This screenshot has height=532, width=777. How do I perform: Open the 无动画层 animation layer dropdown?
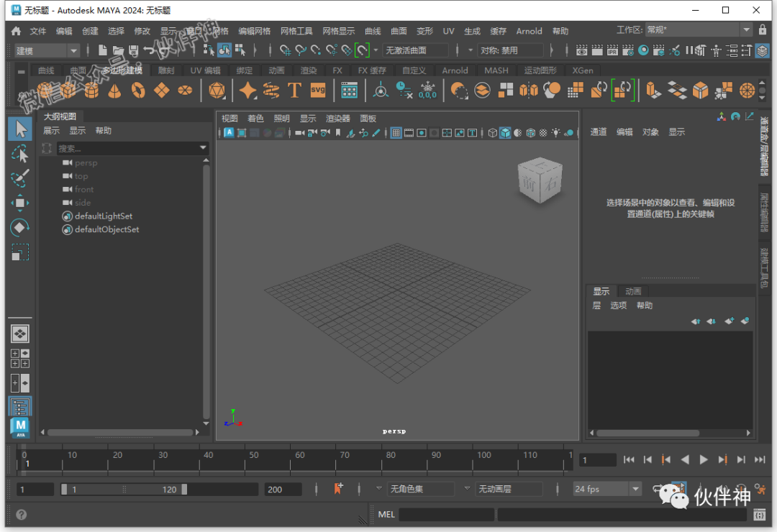509,489
